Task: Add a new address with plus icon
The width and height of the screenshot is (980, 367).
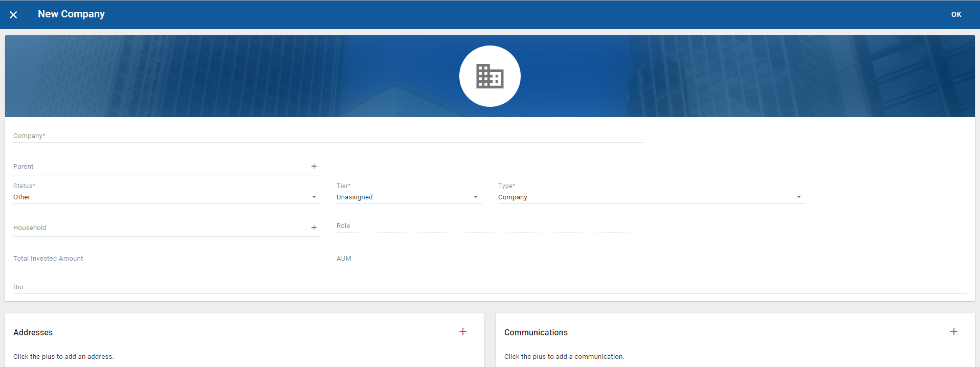Action: [463, 332]
